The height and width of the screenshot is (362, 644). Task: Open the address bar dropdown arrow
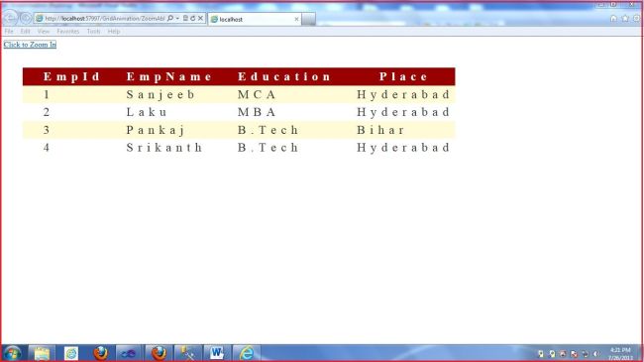point(177,19)
